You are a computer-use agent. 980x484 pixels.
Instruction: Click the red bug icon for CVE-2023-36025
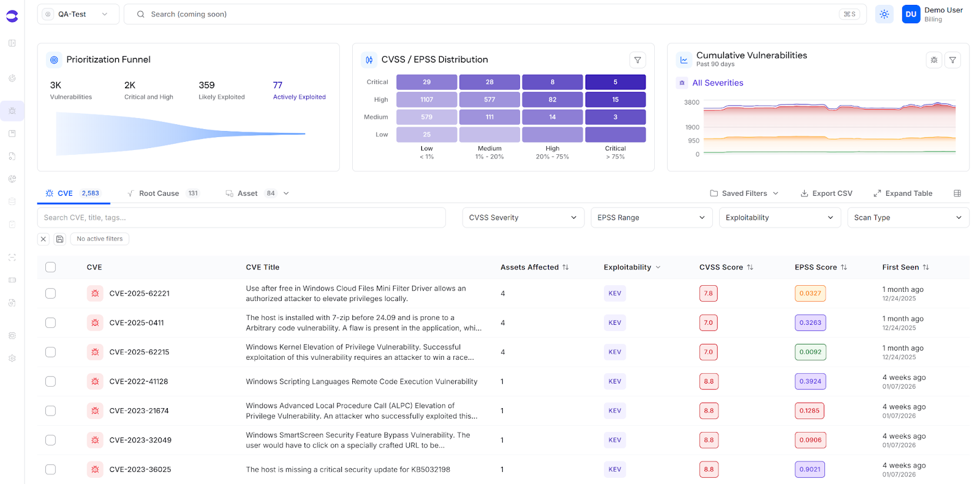[x=95, y=470]
